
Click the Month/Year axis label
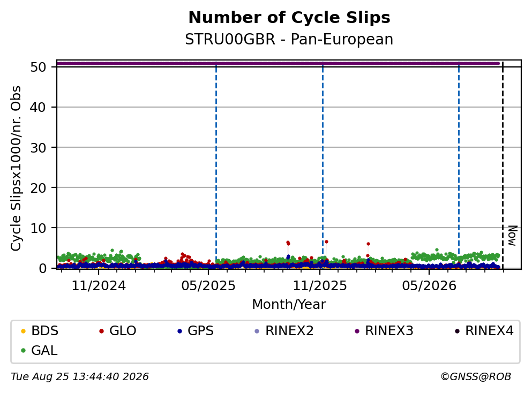click(289, 305)
